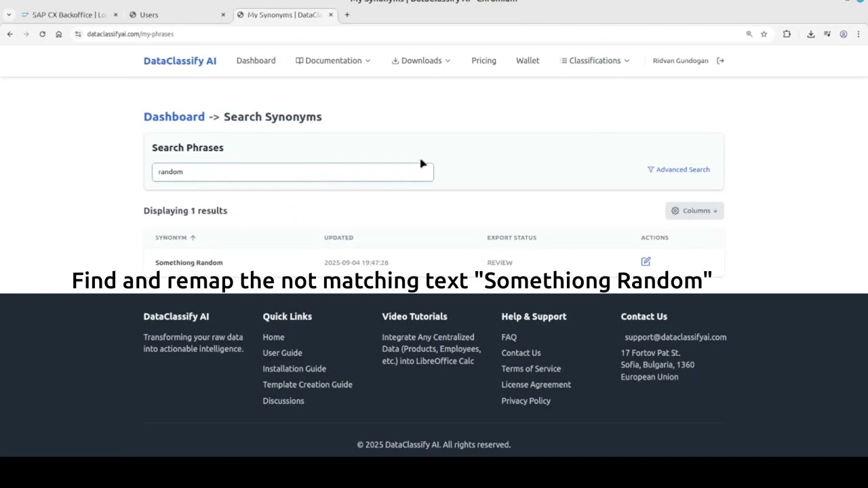This screenshot has height=488, width=868.
Task: Click the REVIEW export status cell
Action: coord(500,262)
